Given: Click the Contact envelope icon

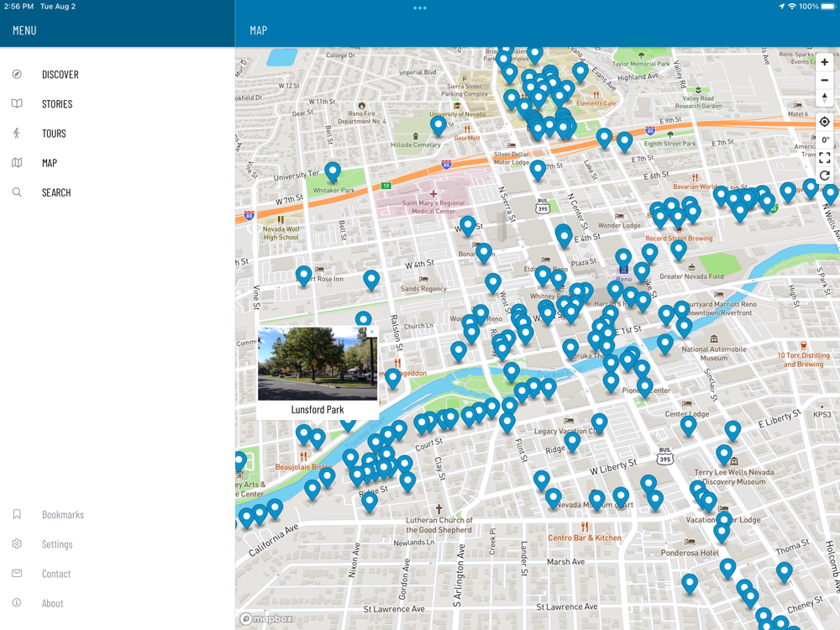Looking at the screenshot, I should (x=17, y=573).
